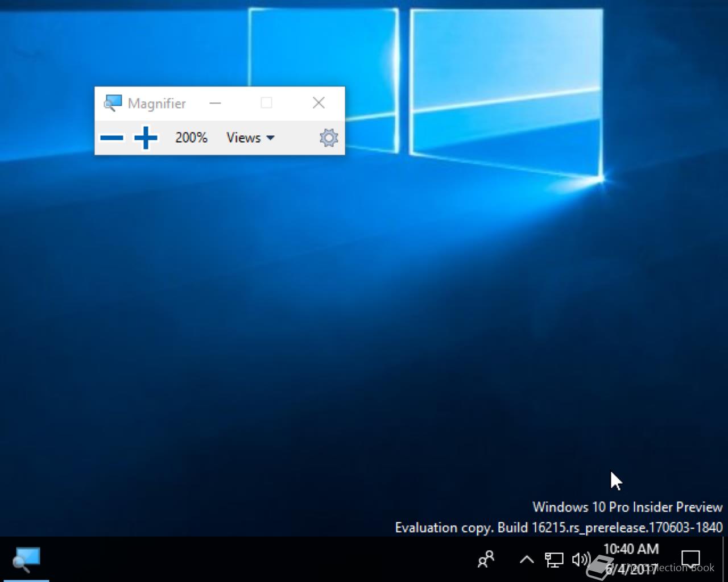Open Magnifier options gear icon
Viewport: 728px width, 582px height.
tap(329, 138)
